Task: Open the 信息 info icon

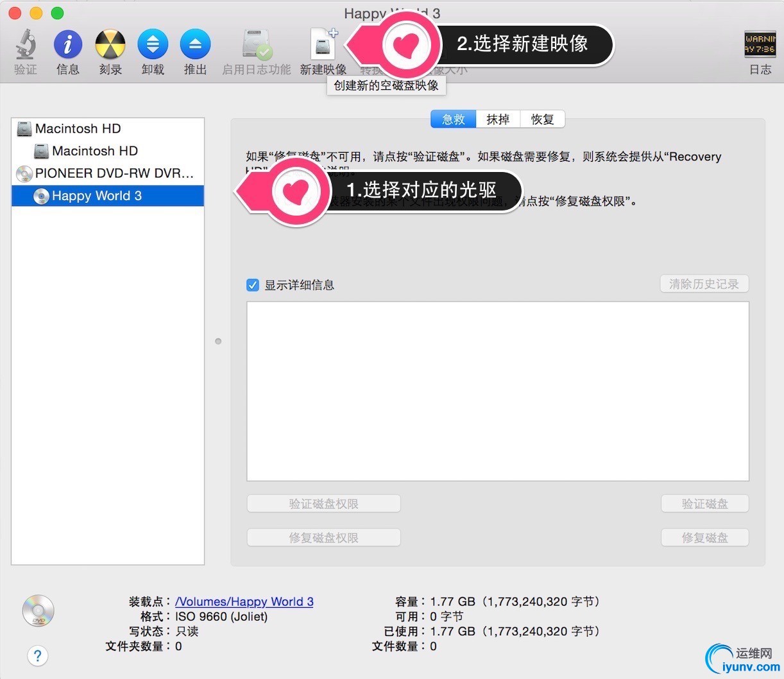Action: coord(67,44)
